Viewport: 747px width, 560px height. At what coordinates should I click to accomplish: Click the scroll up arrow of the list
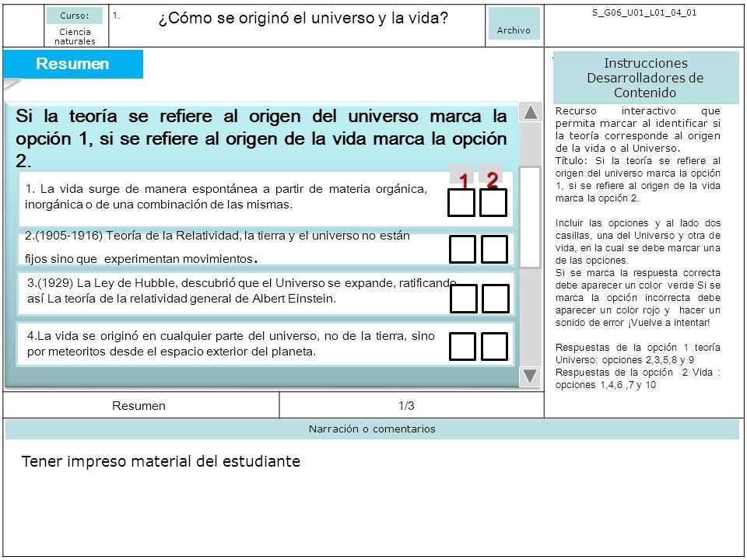tap(530, 112)
